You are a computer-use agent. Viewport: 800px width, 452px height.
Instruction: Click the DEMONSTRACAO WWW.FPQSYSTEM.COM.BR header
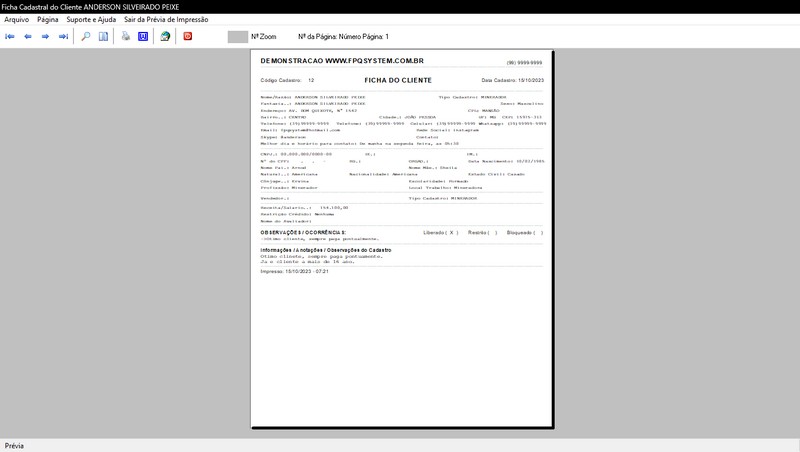[x=342, y=61]
